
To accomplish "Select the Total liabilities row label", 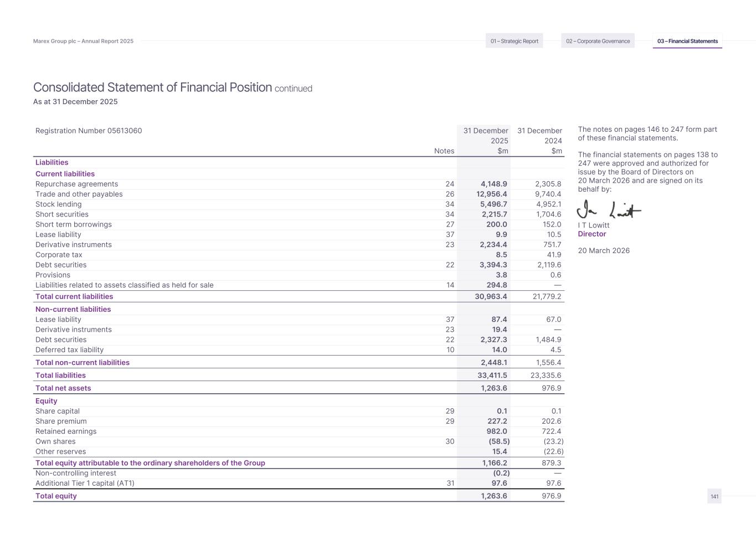I will [60, 375].
